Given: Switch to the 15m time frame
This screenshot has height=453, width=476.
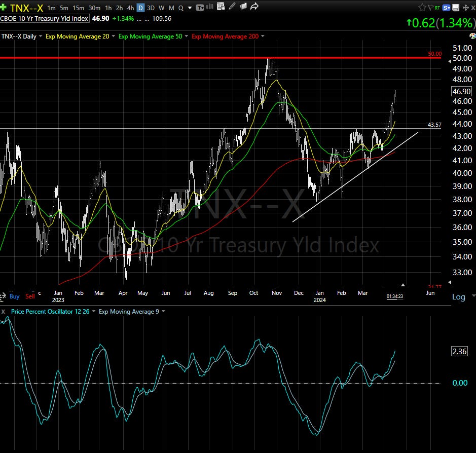Looking at the screenshot, I should tap(79, 8).
